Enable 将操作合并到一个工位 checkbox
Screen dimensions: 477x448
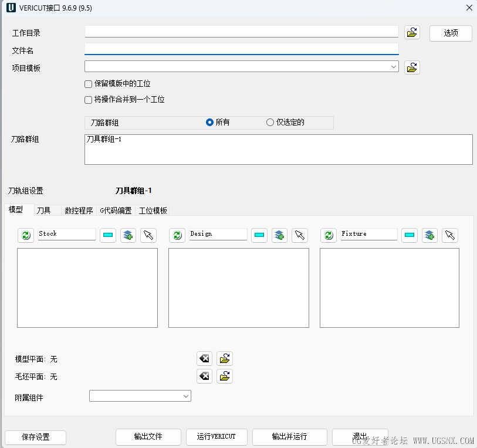[x=88, y=100]
